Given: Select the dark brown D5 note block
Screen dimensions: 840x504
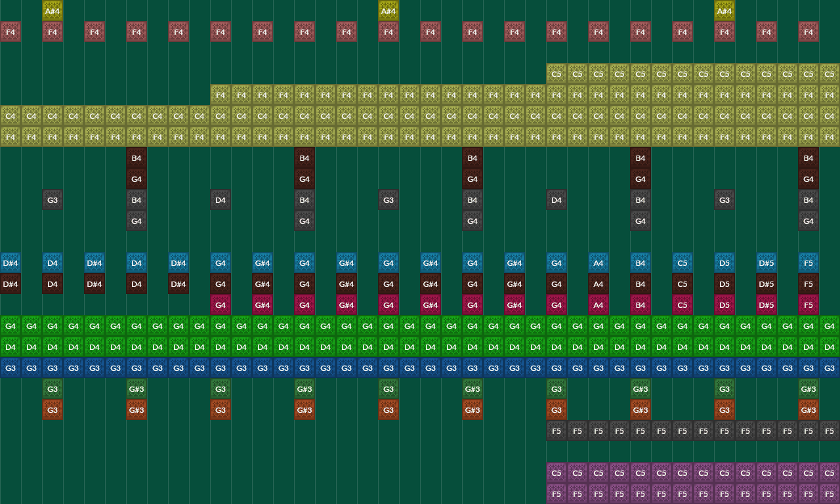Looking at the screenshot, I should point(724,283).
